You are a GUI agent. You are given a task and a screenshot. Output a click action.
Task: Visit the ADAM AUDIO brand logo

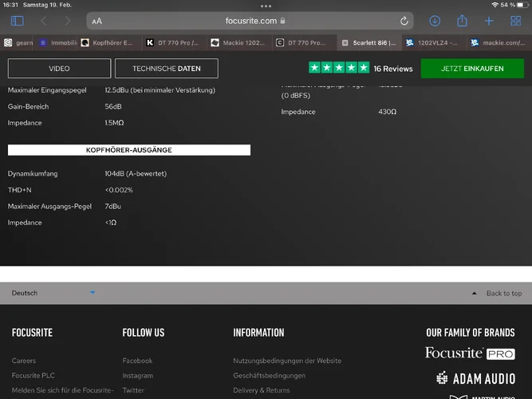tap(475, 378)
